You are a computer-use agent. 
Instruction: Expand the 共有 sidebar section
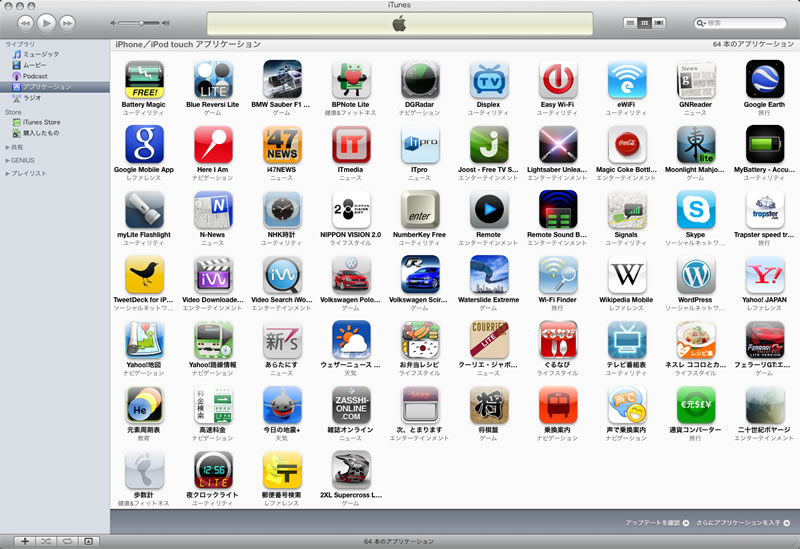pos(8,147)
